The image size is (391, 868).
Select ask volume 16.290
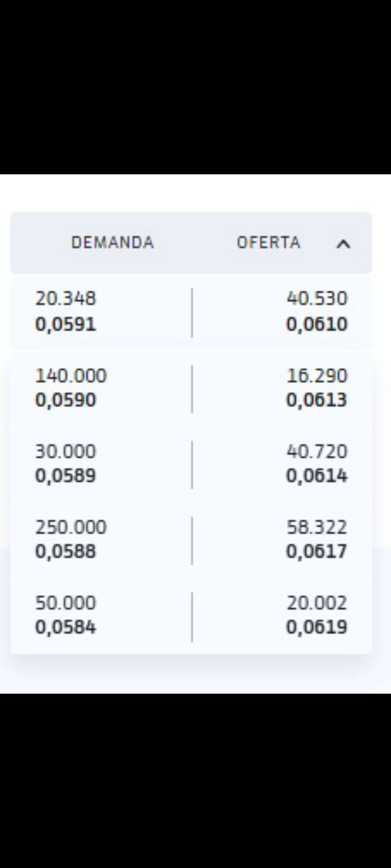coord(317,376)
